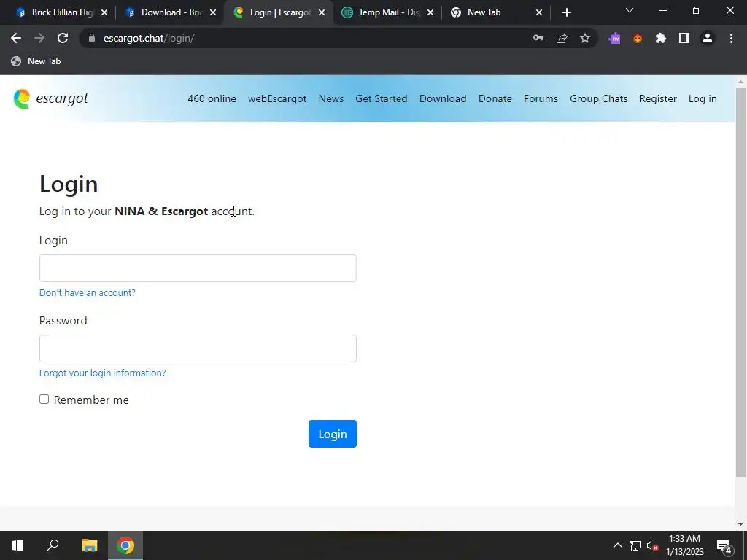Close the Brick Hillian tab
The image size is (747, 560).
point(104,12)
